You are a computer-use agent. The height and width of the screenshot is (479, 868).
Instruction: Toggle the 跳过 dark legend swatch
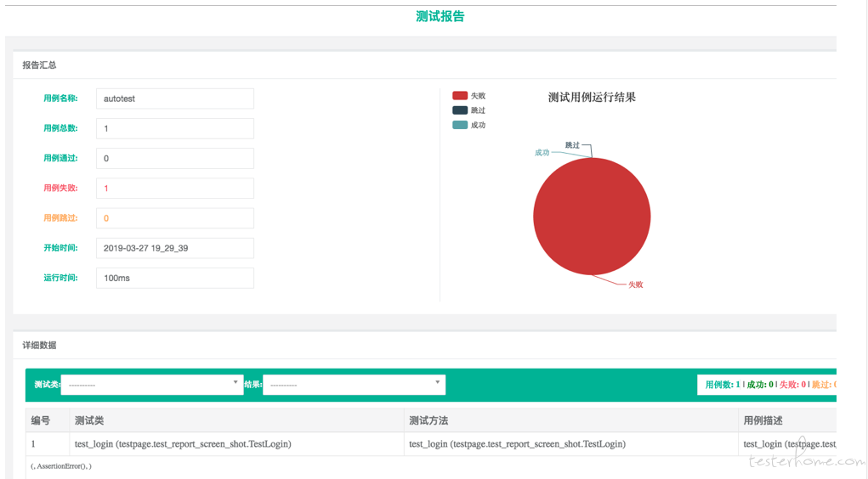click(460, 110)
